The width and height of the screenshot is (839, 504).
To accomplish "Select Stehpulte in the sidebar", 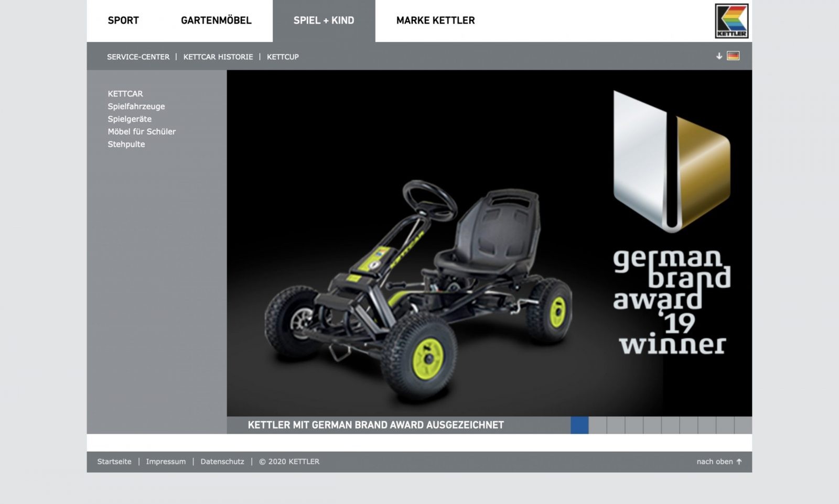I will point(126,144).
